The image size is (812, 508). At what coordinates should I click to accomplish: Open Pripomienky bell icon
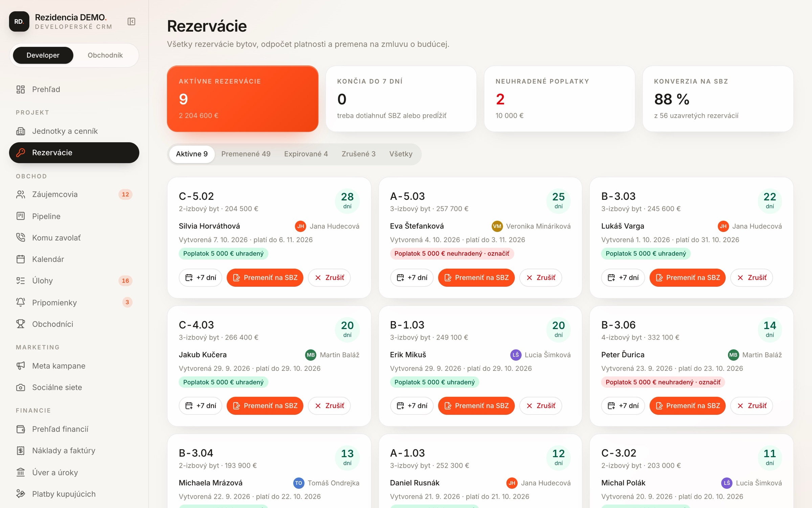click(21, 302)
